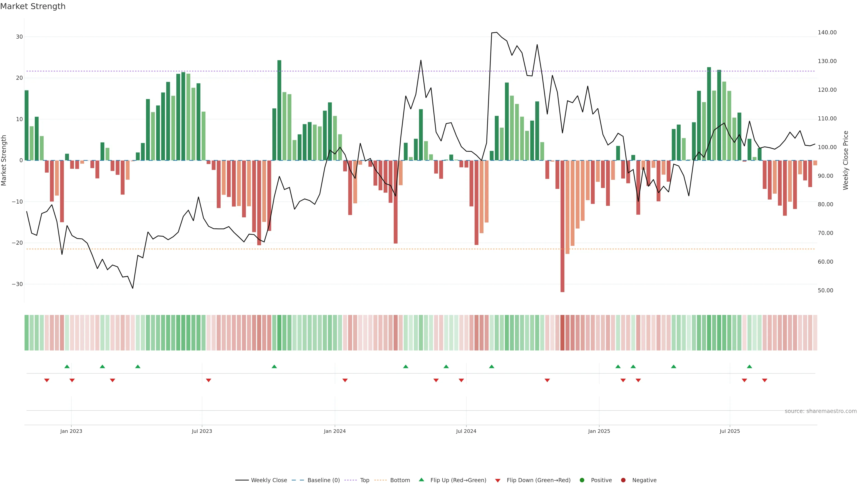Click Flip Up green triangle legend icon

click(421, 480)
